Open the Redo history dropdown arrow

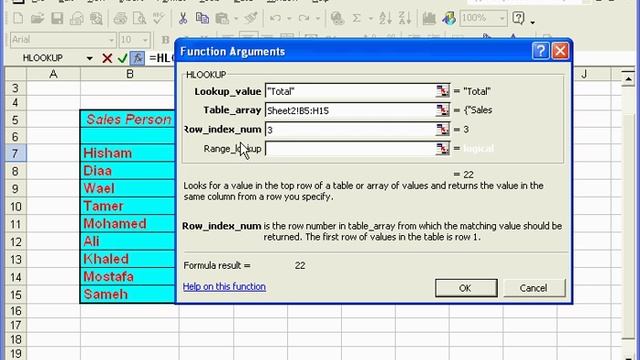coord(318,18)
